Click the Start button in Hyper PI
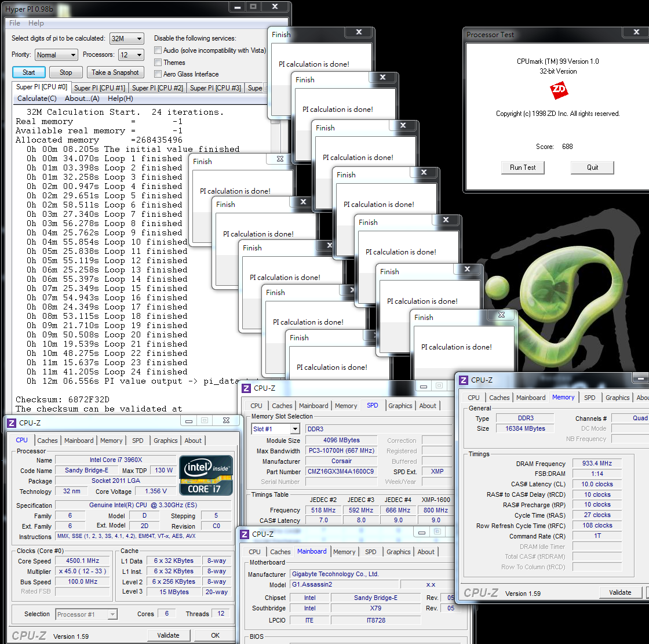 click(x=28, y=72)
